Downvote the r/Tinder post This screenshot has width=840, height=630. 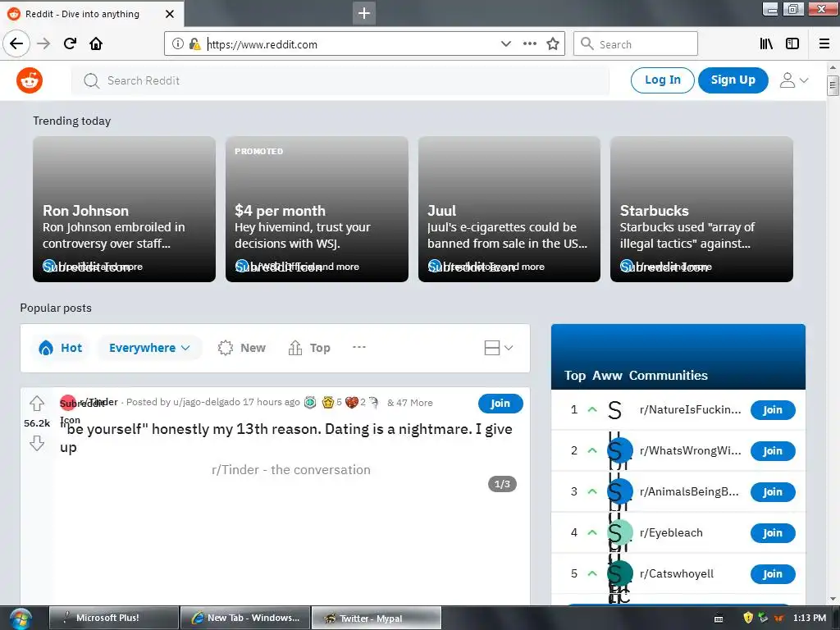point(37,443)
